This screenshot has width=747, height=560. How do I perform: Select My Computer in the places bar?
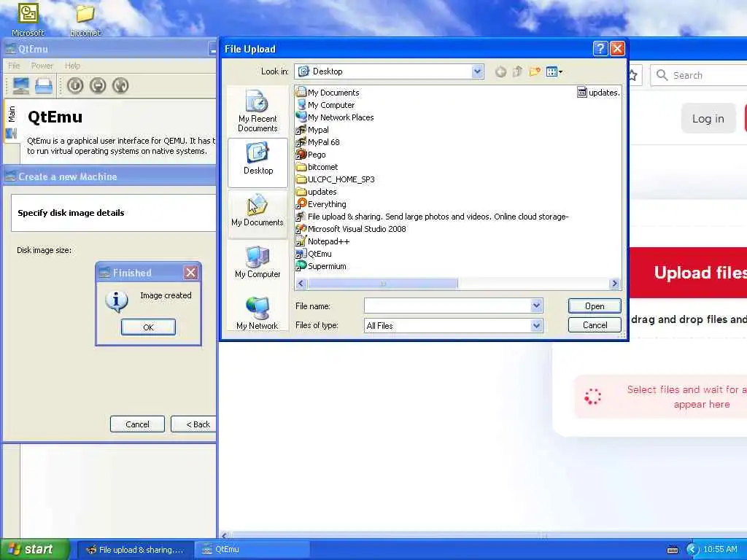[x=258, y=262]
